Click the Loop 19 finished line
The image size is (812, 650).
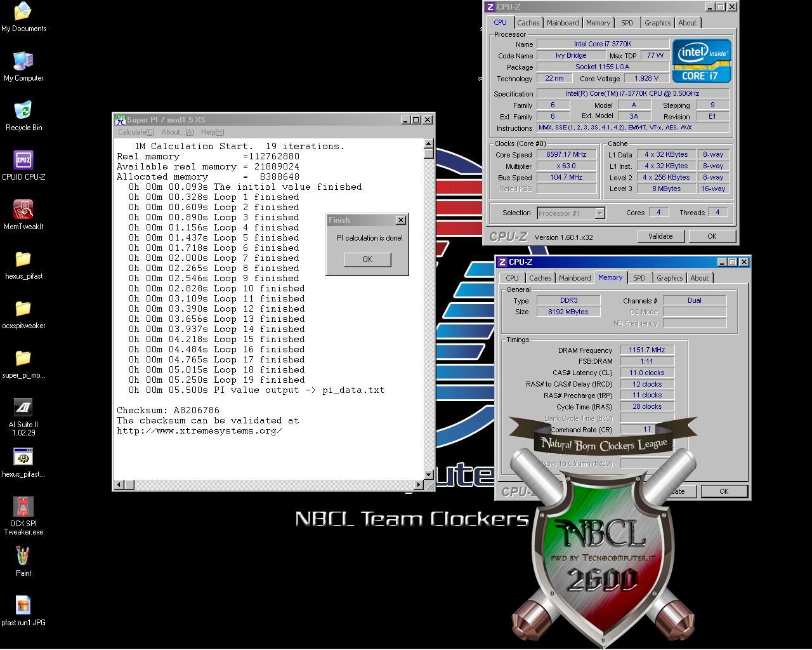pyautogui.click(x=216, y=380)
